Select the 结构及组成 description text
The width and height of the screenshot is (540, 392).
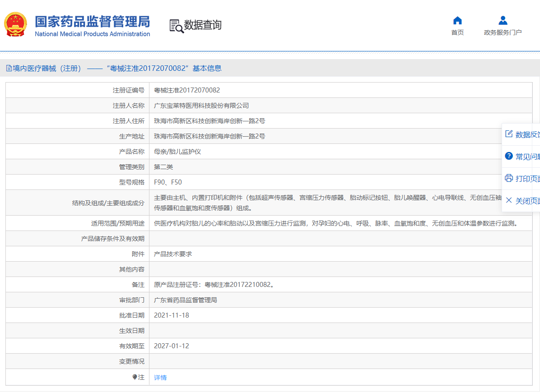click(327, 203)
